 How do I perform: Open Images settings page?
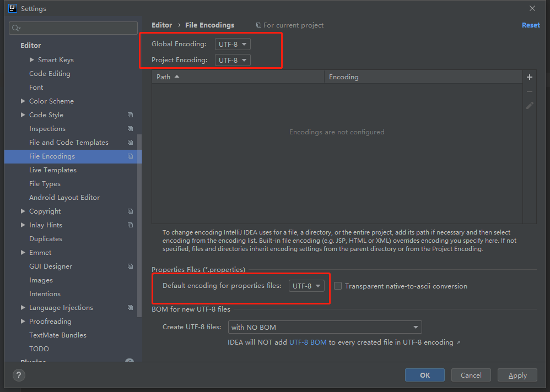click(41, 280)
